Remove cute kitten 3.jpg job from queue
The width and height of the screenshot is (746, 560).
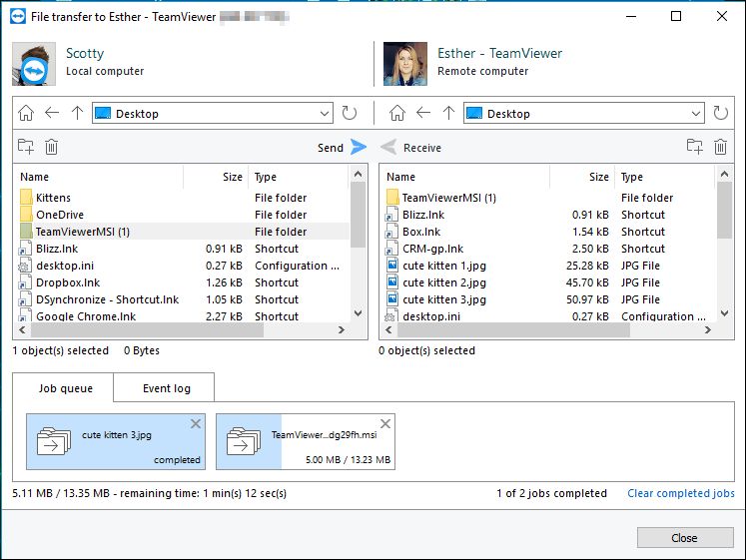coord(196,423)
